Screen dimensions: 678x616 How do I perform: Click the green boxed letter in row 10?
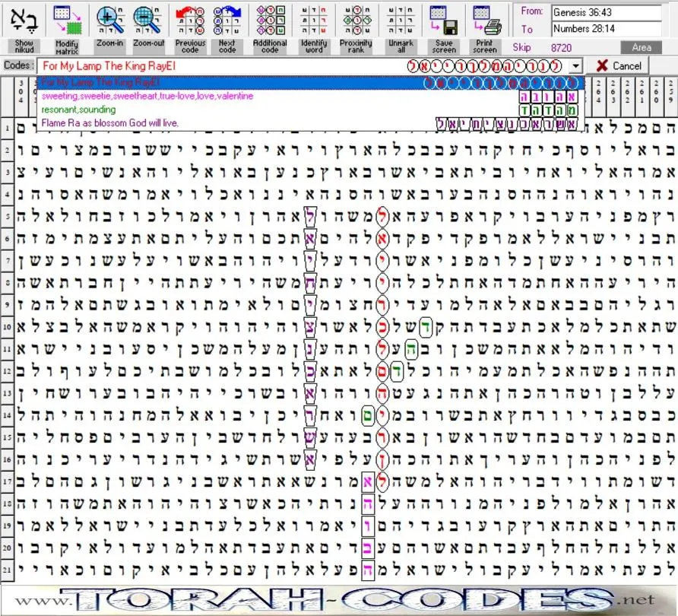(x=426, y=327)
